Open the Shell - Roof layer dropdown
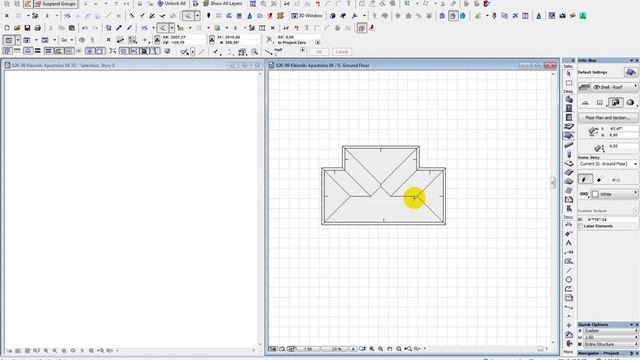640x360 pixels. (614, 87)
